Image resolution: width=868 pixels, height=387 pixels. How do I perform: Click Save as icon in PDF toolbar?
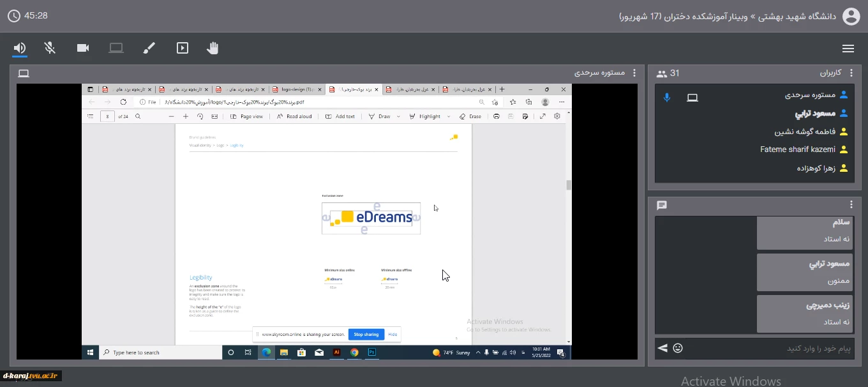525,116
